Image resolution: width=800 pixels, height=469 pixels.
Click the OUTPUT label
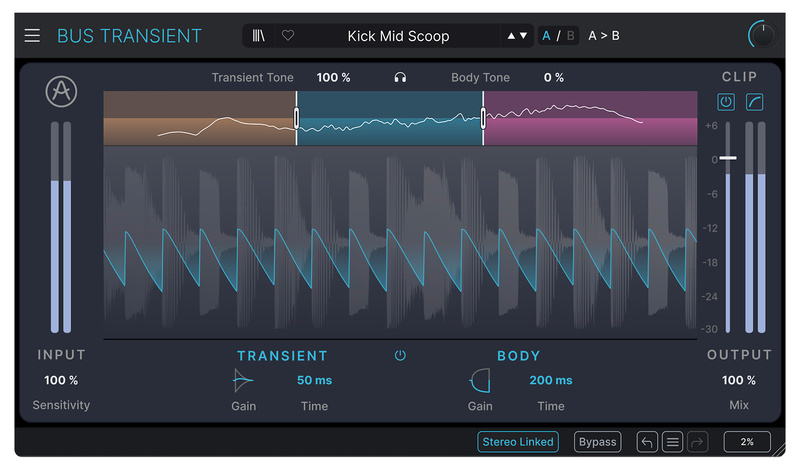[x=739, y=355]
